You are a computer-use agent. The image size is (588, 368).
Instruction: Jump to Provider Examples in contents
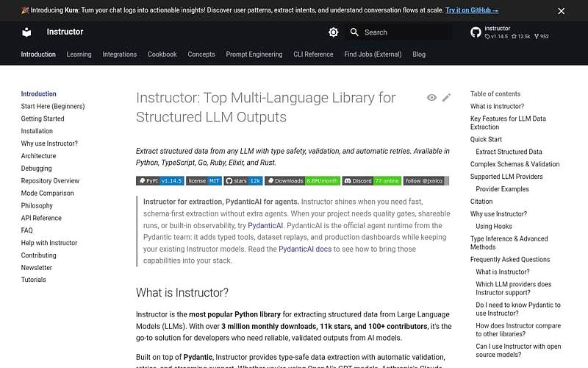coord(502,189)
